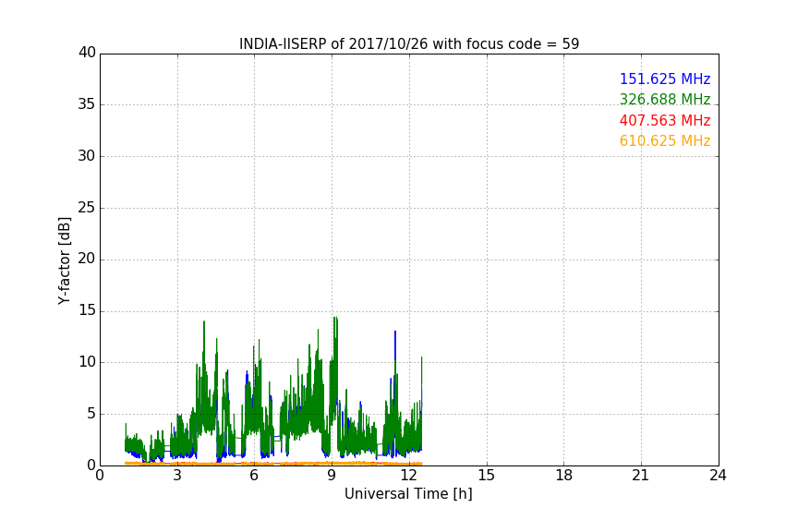Screen dimensions: 798x532
Task: Click x-axis tick label 21
Action: (x=641, y=476)
